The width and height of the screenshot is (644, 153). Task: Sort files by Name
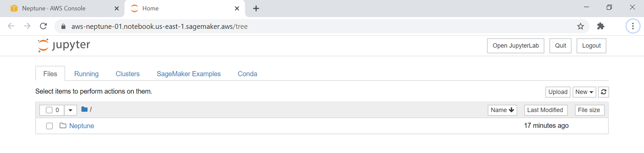click(x=502, y=110)
